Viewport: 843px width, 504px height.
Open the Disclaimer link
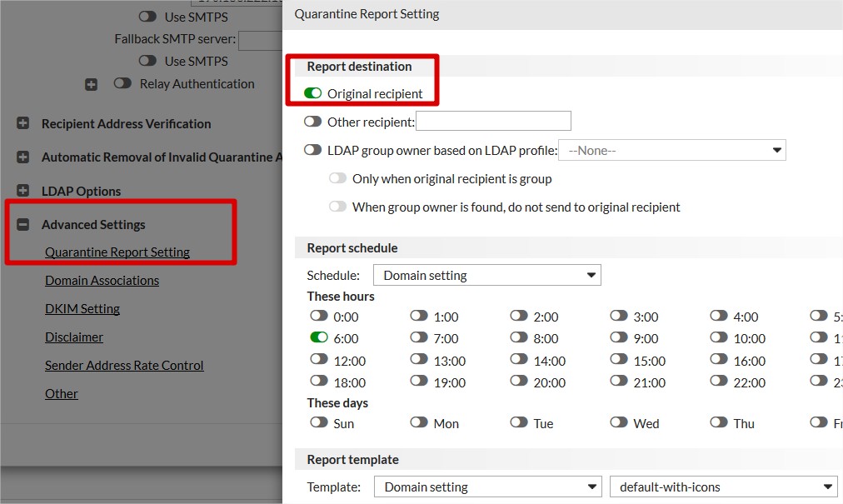click(74, 337)
